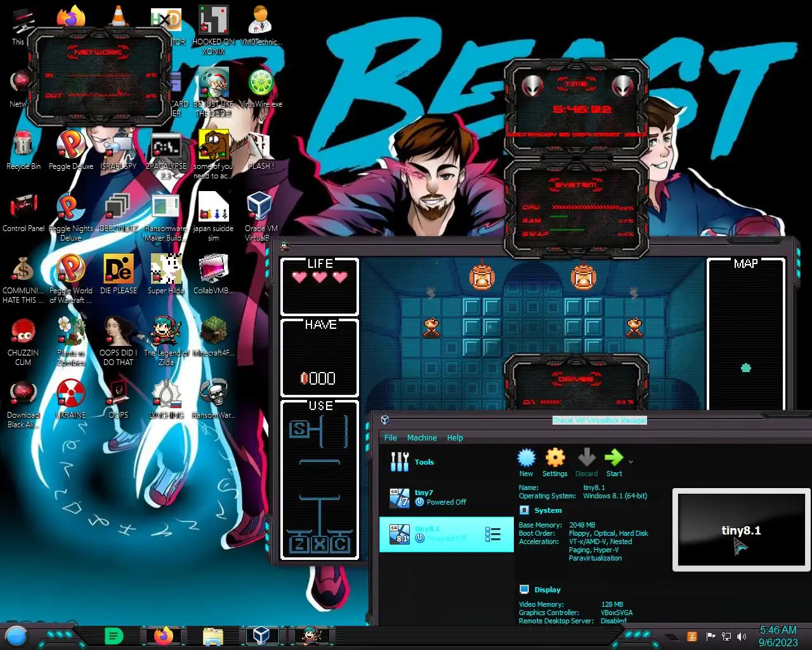Launch Peggle Deluxe from the desktop
The width and height of the screenshot is (812, 650).
pyautogui.click(x=71, y=150)
